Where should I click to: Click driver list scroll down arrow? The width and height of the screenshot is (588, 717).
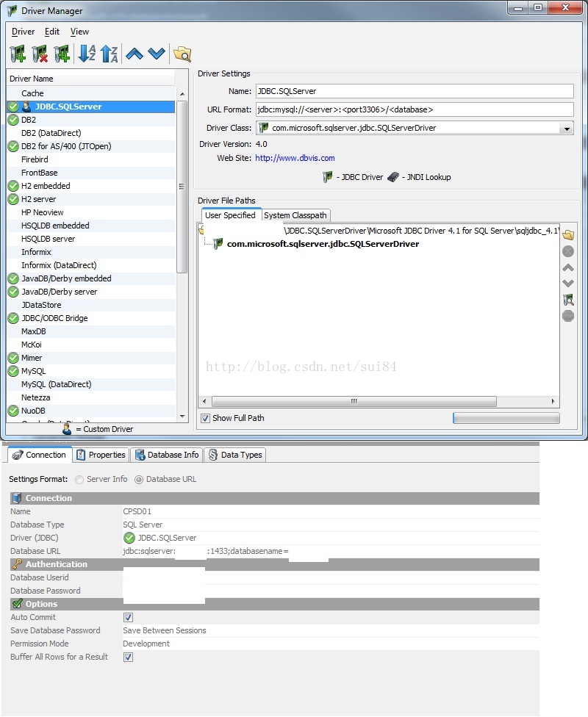point(182,416)
